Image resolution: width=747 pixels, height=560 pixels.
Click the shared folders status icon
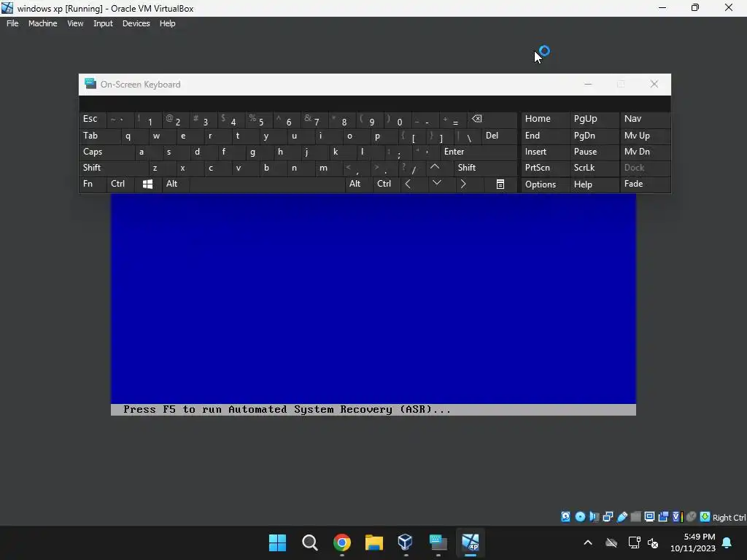pyautogui.click(x=635, y=517)
